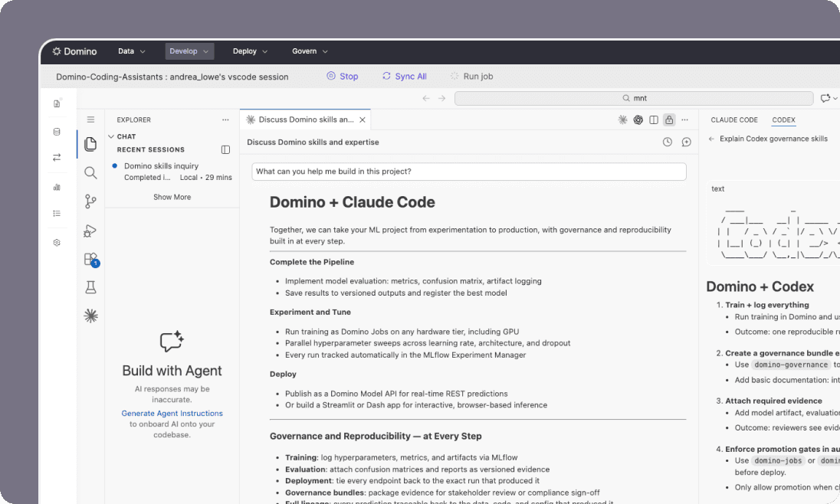Go forward with the right arrow
Image resolution: width=840 pixels, height=504 pixels.
pyautogui.click(x=442, y=99)
